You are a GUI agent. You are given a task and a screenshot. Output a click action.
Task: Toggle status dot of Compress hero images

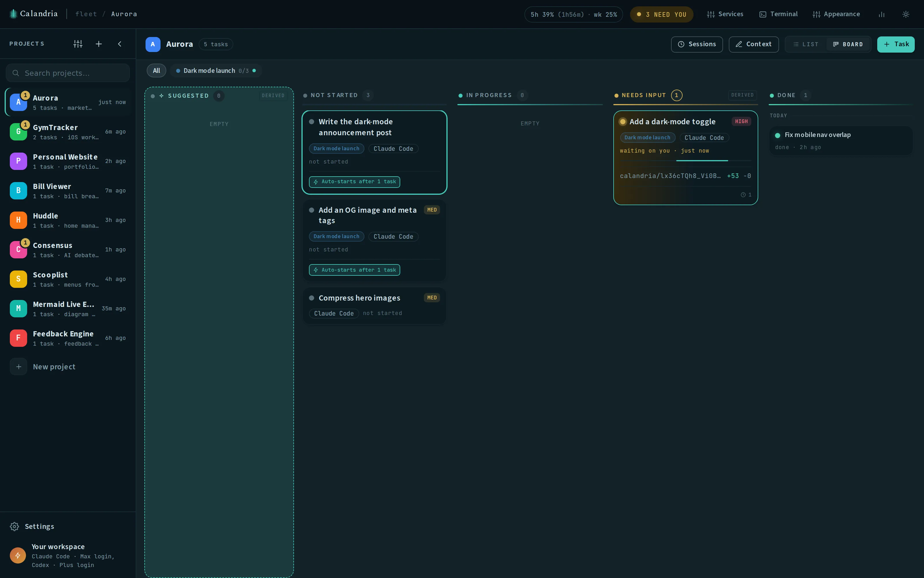[312, 298]
